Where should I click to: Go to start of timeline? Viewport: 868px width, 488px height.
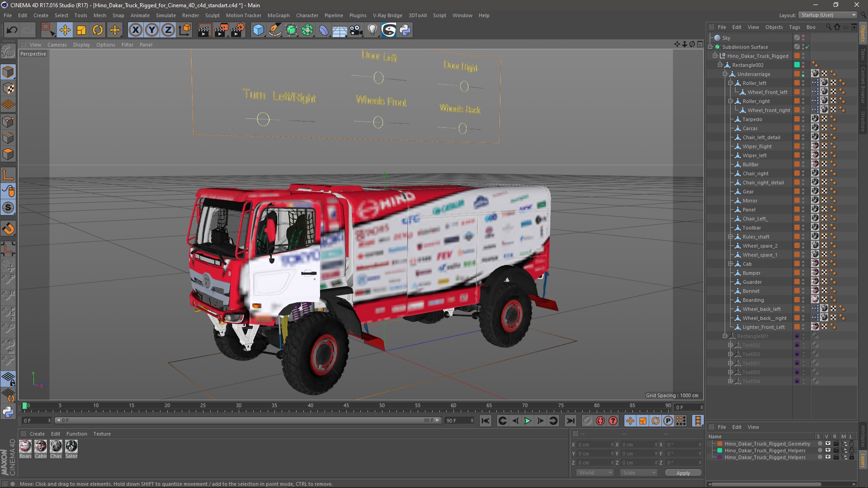click(486, 421)
